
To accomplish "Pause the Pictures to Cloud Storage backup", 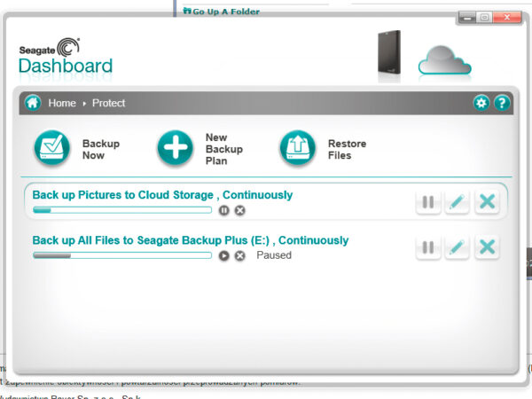I will click(224, 210).
